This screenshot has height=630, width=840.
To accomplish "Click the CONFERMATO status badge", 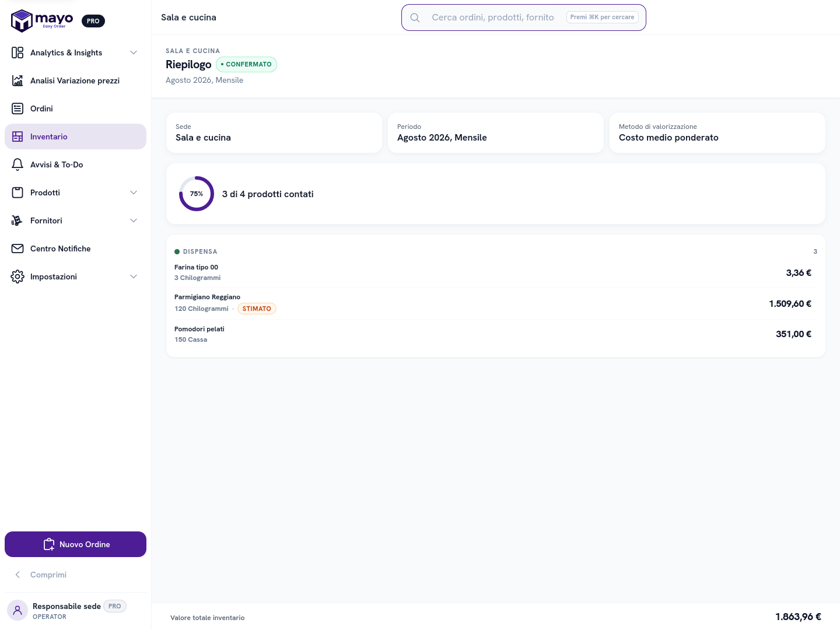I will (x=246, y=64).
